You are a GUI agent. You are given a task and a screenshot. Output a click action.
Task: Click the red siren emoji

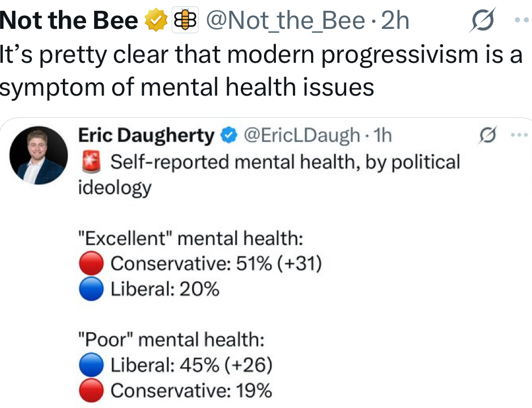click(x=91, y=162)
